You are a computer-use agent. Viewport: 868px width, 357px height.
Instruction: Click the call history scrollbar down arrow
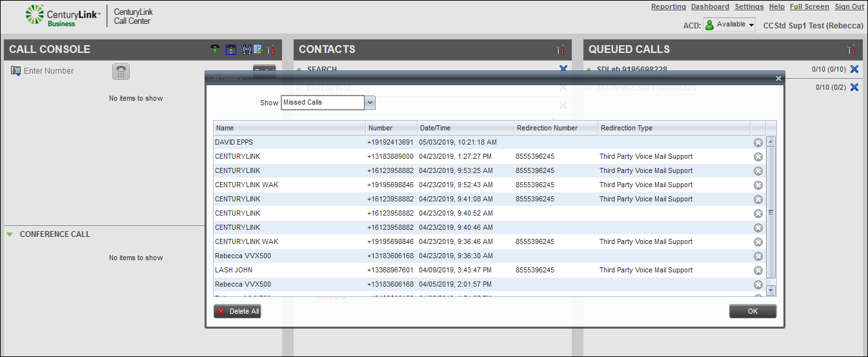pos(771,291)
